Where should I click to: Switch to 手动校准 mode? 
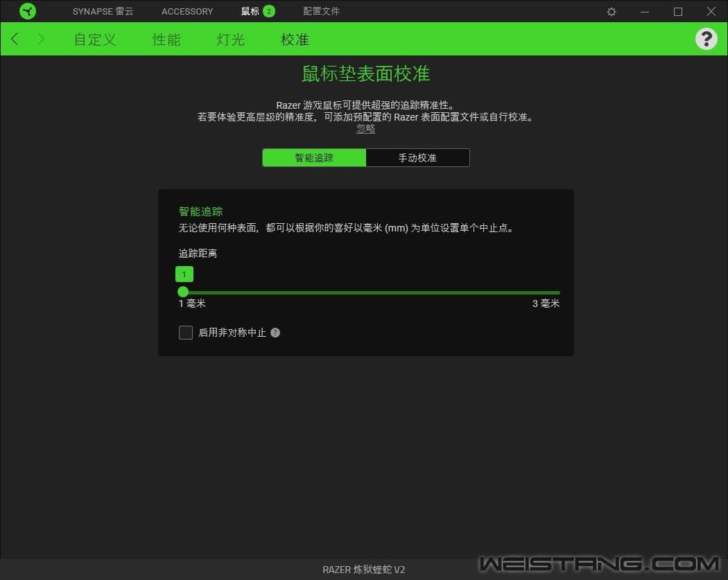click(x=418, y=158)
